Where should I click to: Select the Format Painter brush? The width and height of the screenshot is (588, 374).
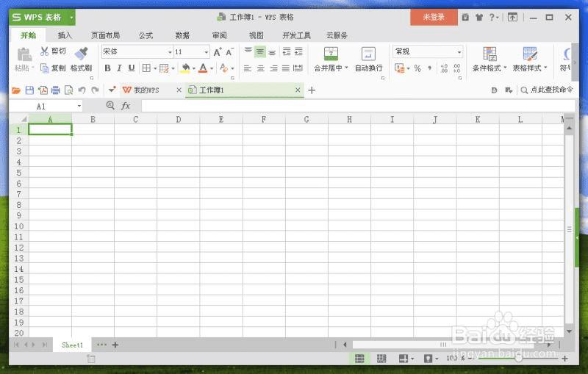[81, 54]
